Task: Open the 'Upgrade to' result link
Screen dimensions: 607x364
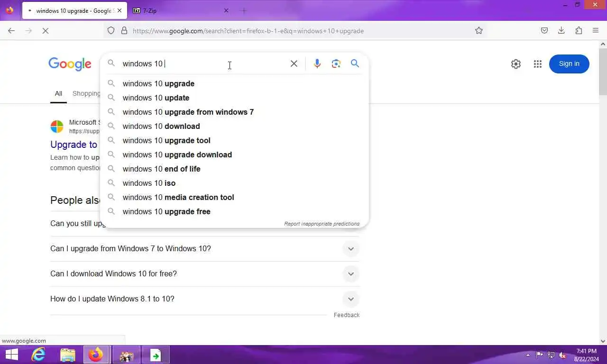Action: pos(74,145)
